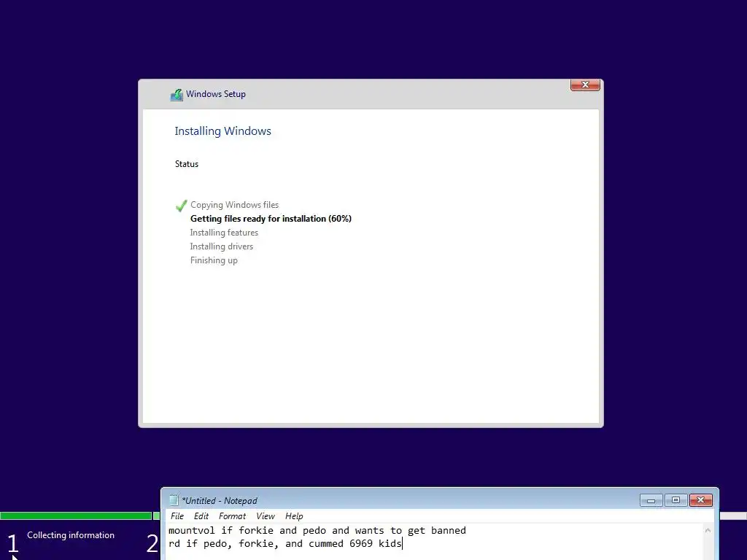The image size is (747, 560).
Task: Click the green checkmark beside Copying Windows files
Action: tap(181, 206)
